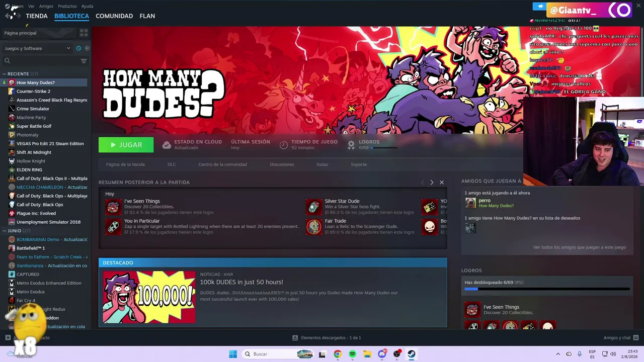The width and height of the screenshot is (644, 362).
Task: Open the Ayuda menu
Action: coord(87,6)
